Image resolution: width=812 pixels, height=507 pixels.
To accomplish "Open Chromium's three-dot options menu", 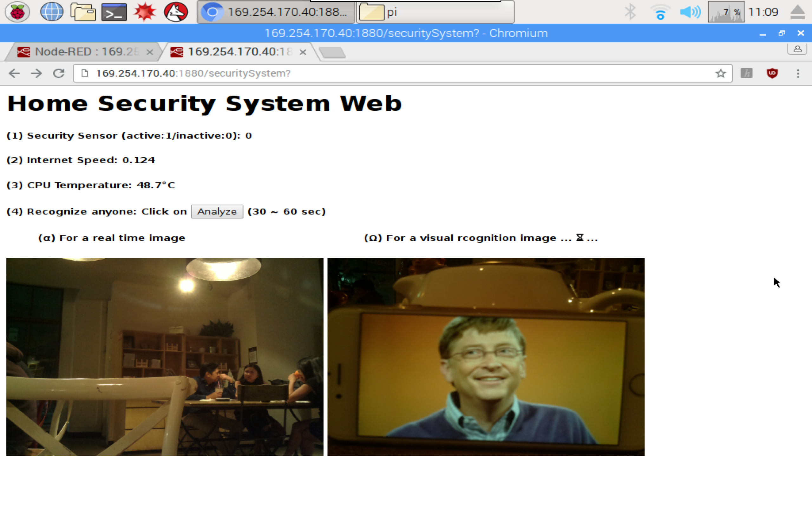I will point(798,73).
